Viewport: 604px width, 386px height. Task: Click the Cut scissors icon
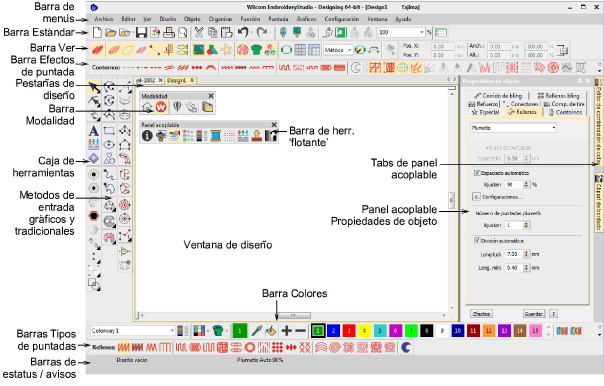[x=199, y=33]
